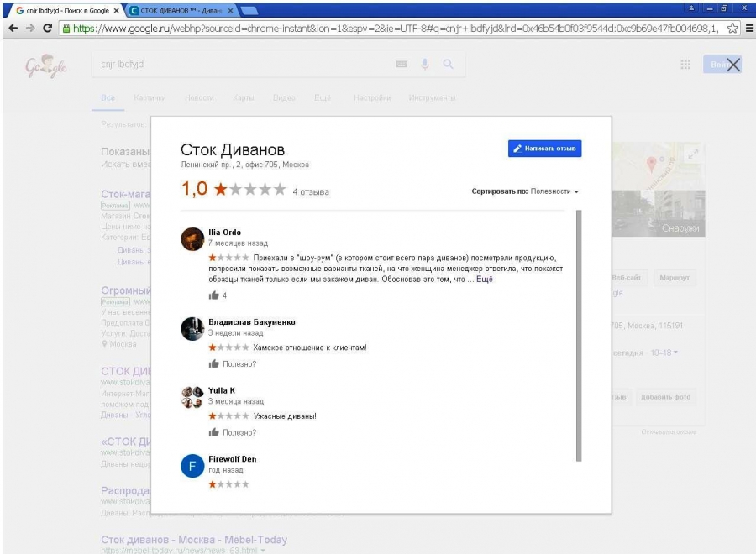Switch to the СТОК ДИВАНОВ browser tab
756x554 pixels.
[x=181, y=10]
